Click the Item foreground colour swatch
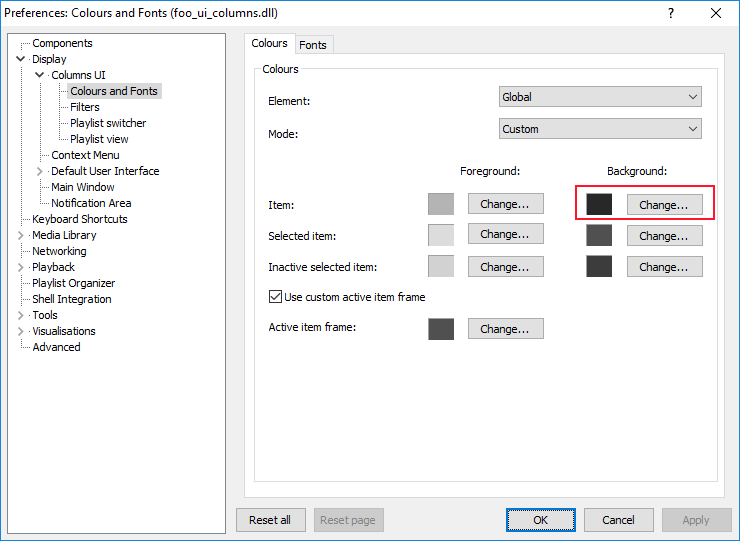 click(x=440, y=204)
